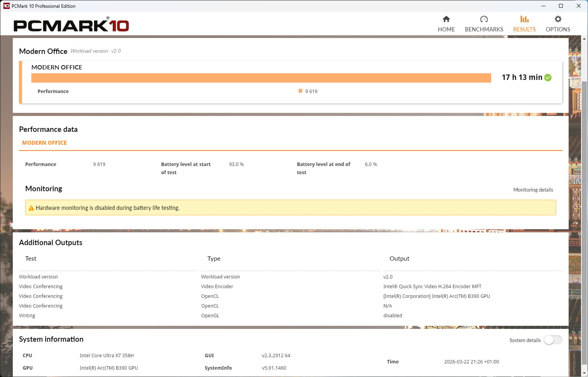This screenshot has width=588, height=377.
Task: Click the Battery level at end of test label
Action: coord(323,168)
